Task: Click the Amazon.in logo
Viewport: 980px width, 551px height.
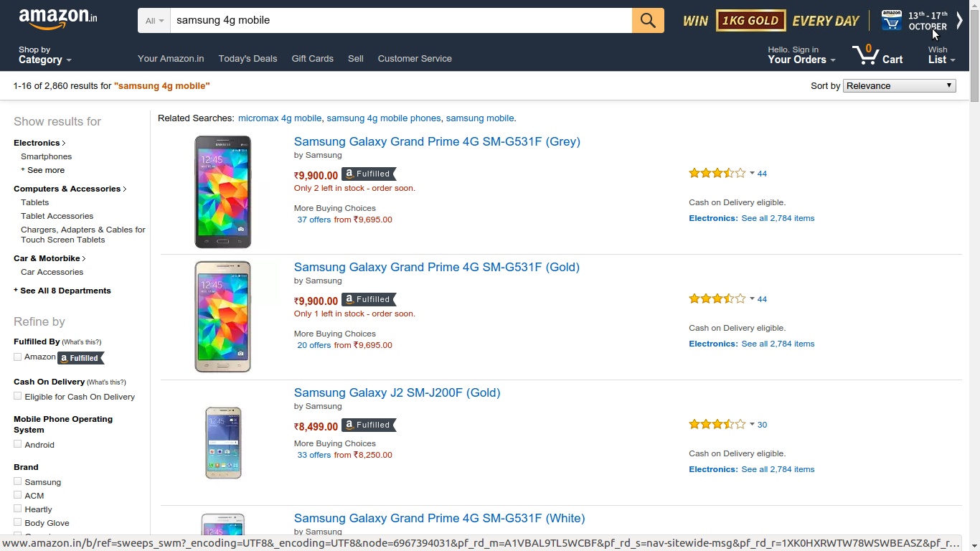Action: (x=58, y=19)
